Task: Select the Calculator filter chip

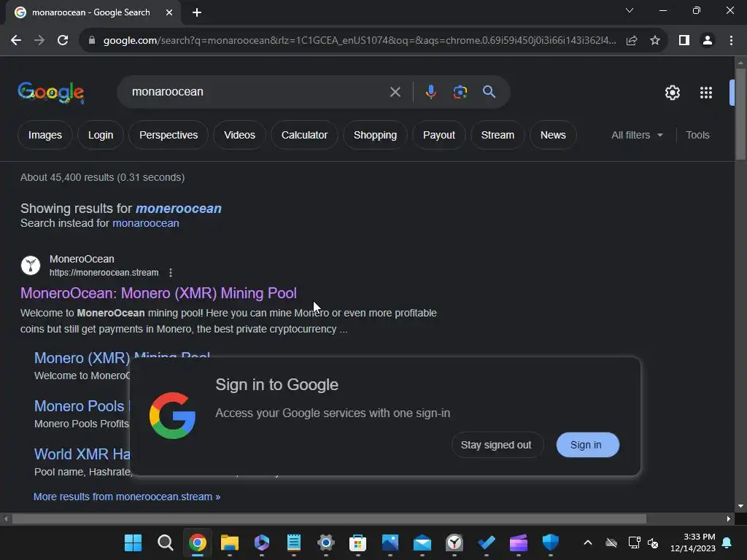Action: [304, 135]
